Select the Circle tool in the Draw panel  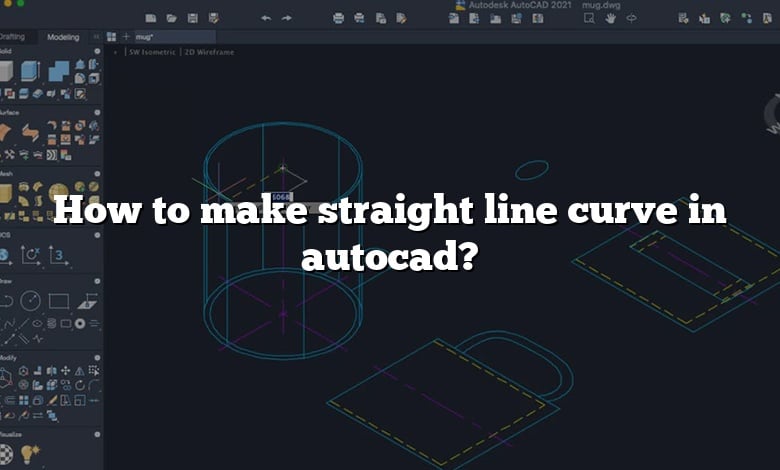pos(30,300)
